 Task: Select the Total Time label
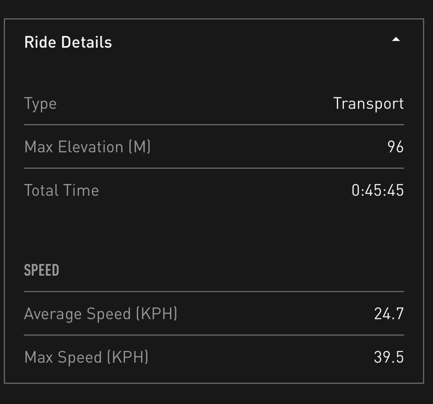point(62,190)
